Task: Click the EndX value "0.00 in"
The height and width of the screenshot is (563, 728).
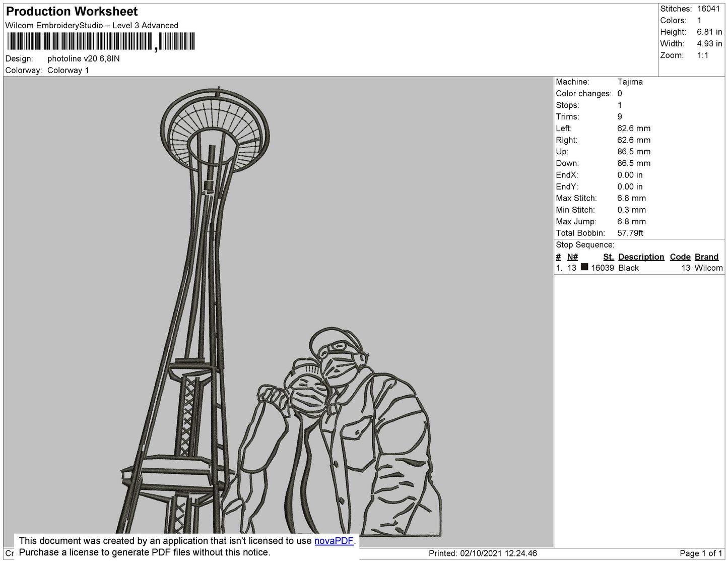Action: coord(630,175)
